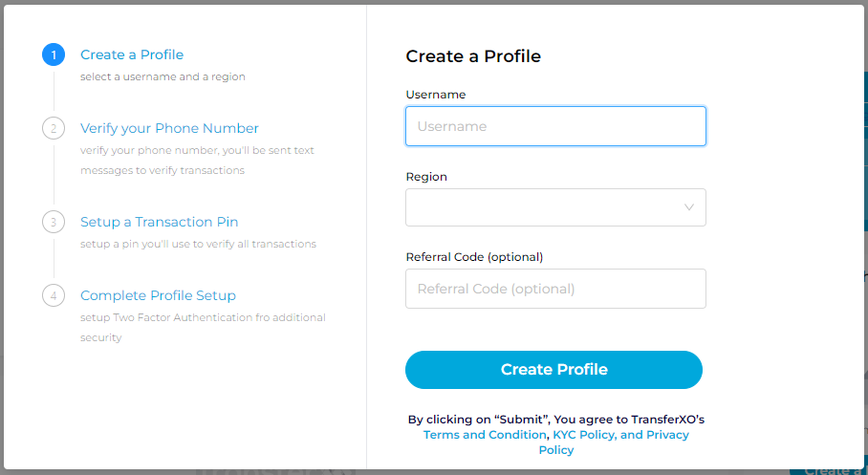Focus the Username input field
Viewport: 868px width, 475px height.
[555, 126]
